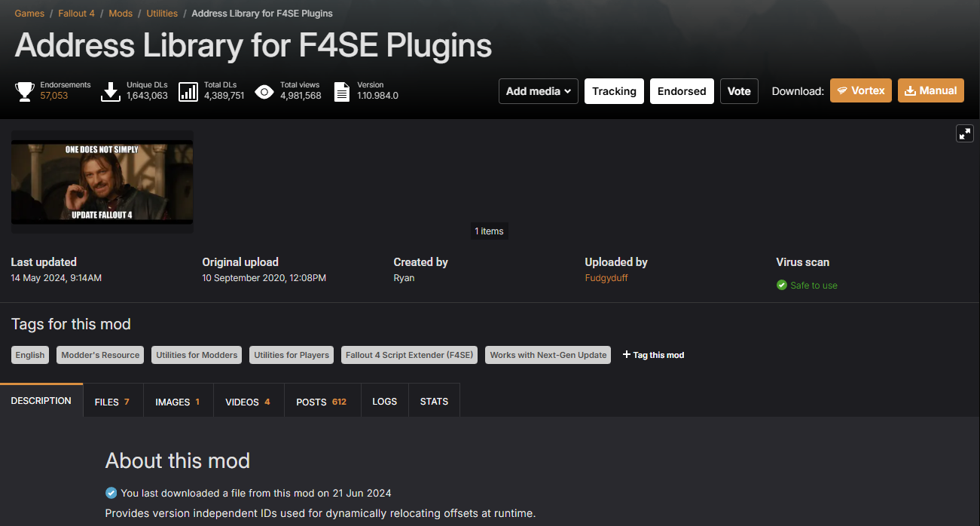The width and height of the screenshot is (980, 526).
Task: Click the total downloads bar chart icon
Action: click(x=188, y=92)
